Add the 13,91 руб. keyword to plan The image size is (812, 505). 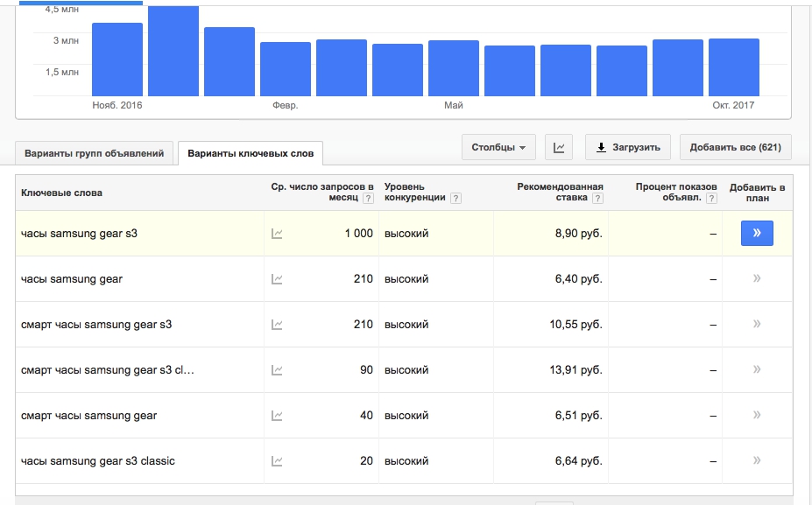click(x=757, y=369)
